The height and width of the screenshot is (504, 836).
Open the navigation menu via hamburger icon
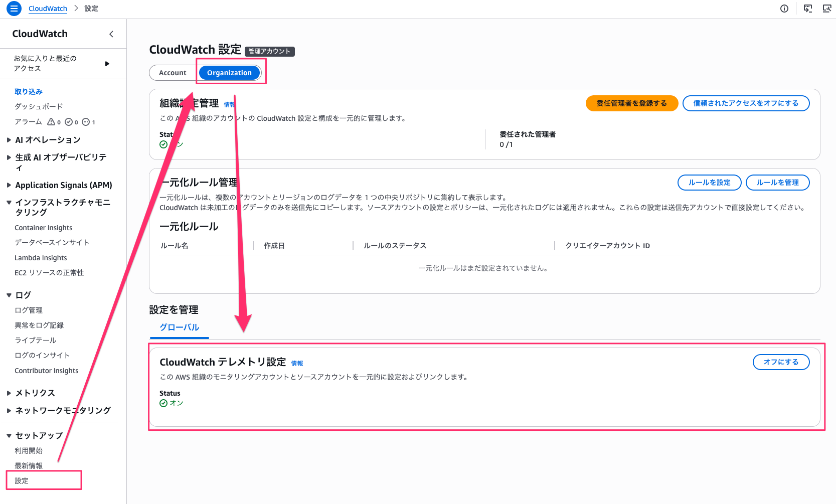tap(14, 9)
